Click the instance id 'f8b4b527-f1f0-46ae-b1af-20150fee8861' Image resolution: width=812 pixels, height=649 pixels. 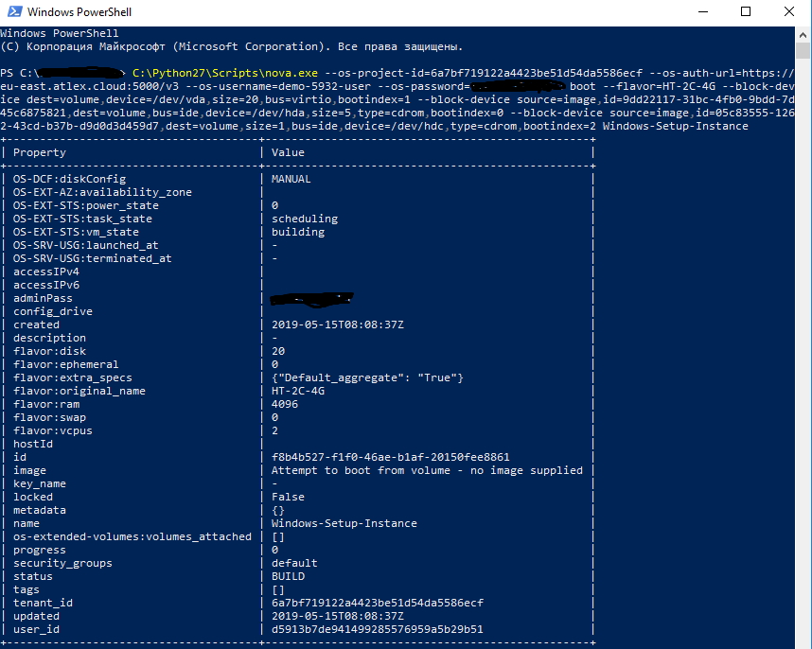(x=391, y=458)
